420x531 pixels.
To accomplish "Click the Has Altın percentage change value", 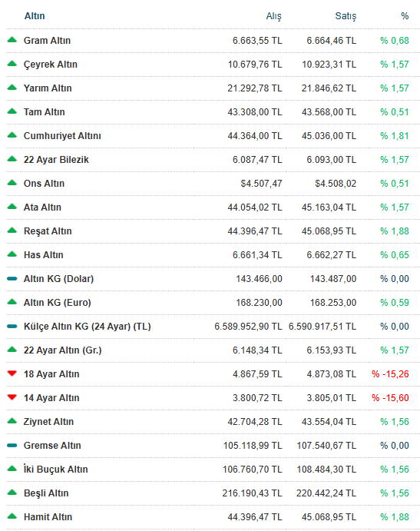I will pyautogui.click(x=395, y=254).
